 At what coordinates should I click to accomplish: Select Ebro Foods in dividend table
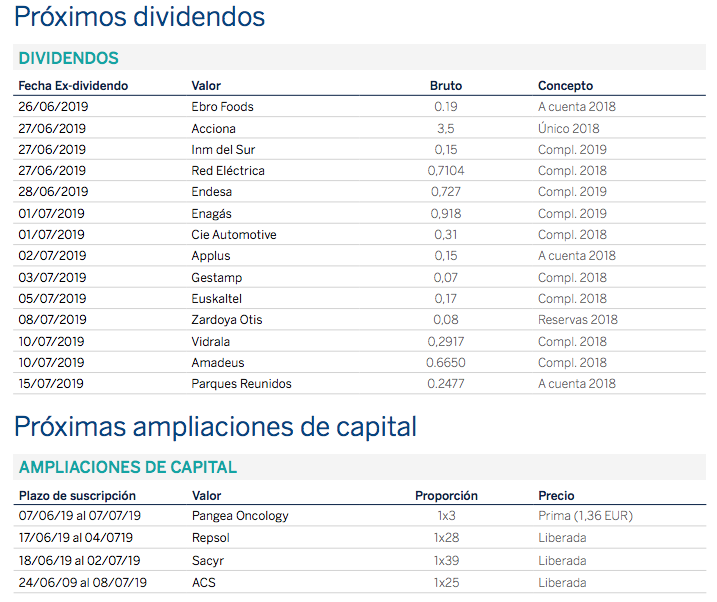pyautogui.click(x=222, y=107)
